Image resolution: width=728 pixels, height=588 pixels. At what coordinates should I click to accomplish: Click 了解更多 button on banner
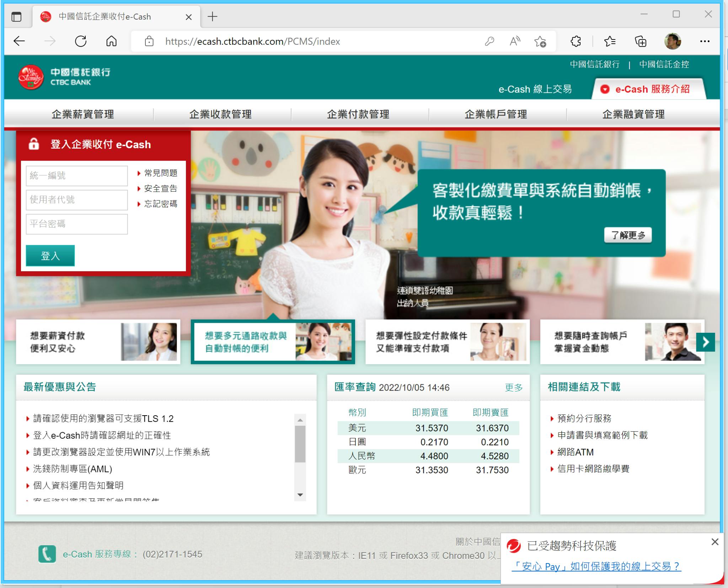click(628, 235)
